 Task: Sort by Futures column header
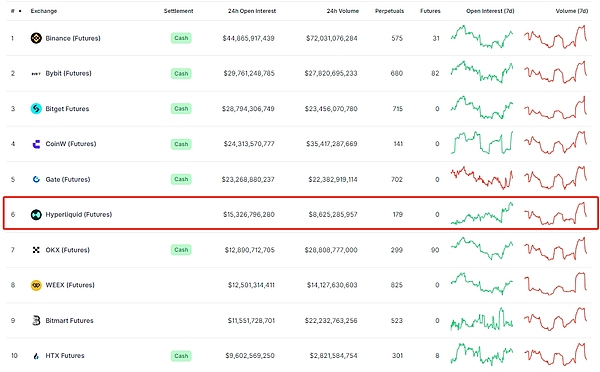pos(430,11)
